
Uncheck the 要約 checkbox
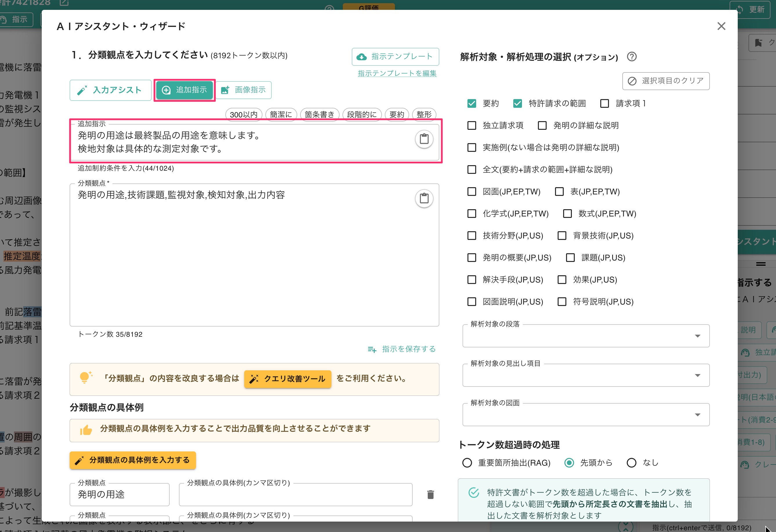tap(472, 103)
